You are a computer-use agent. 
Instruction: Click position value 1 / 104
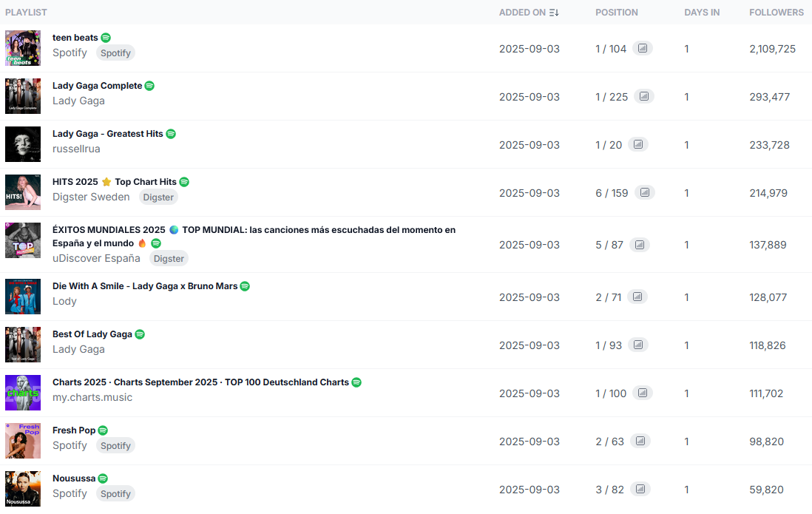click(x=611, y=49)
